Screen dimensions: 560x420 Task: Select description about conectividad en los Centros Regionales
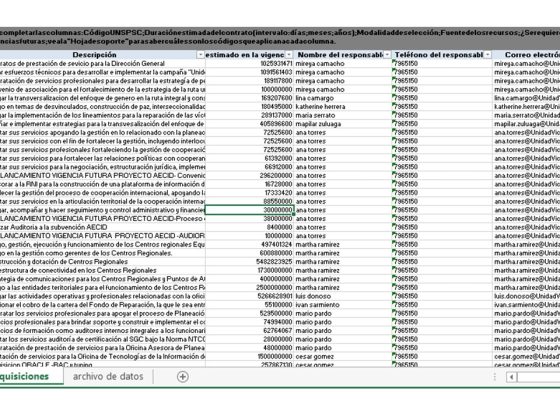tap(102, 270)
